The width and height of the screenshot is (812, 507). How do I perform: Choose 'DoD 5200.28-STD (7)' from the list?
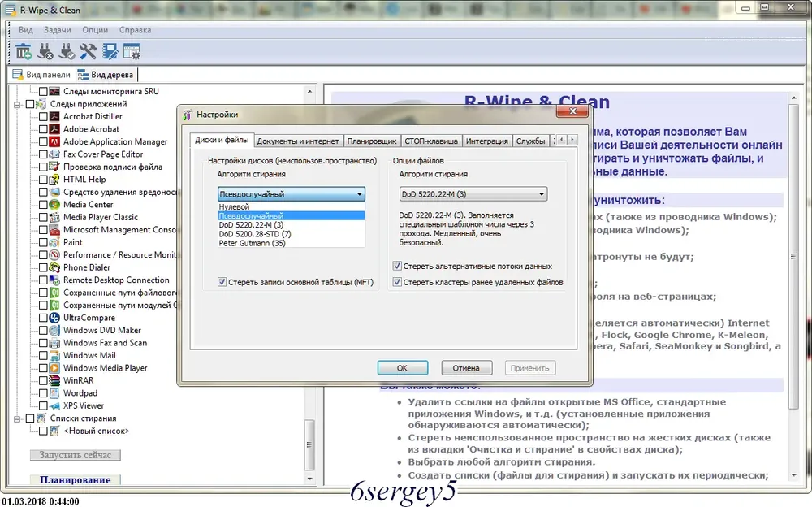tap(292, 234)
